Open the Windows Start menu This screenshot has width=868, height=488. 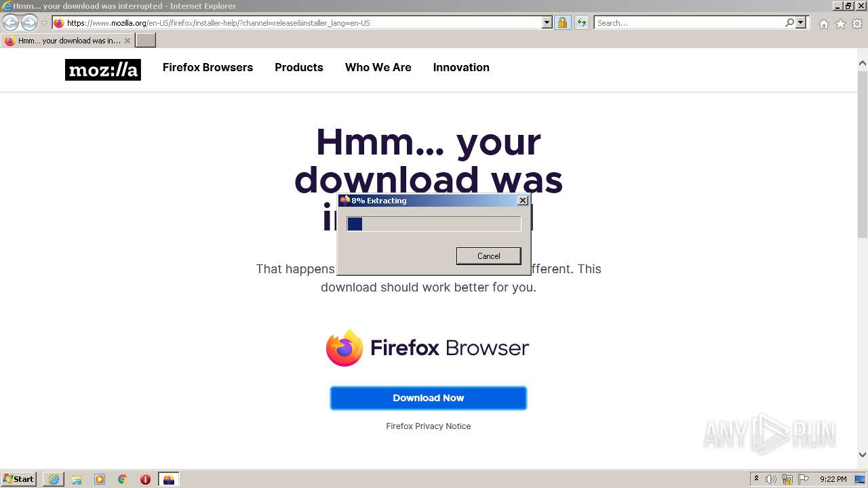coord(19,479)
